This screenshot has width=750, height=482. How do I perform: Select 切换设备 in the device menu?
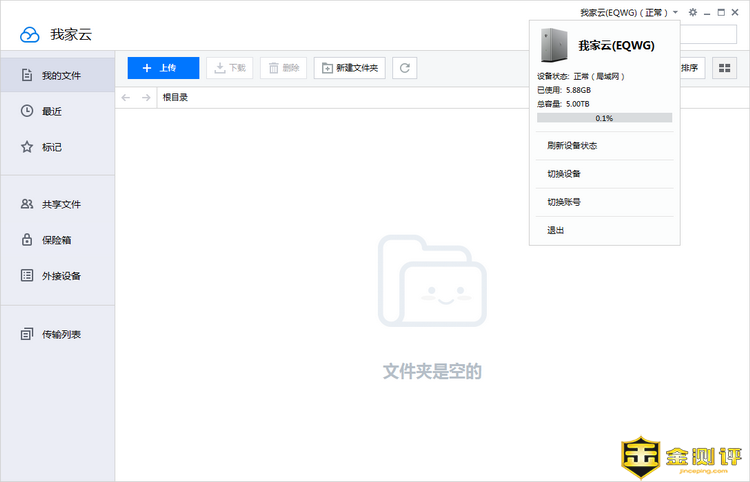(x=564, y=174)
